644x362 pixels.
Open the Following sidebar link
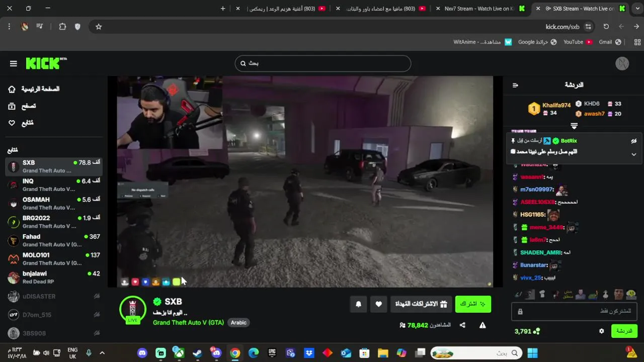tap(21, 123)
